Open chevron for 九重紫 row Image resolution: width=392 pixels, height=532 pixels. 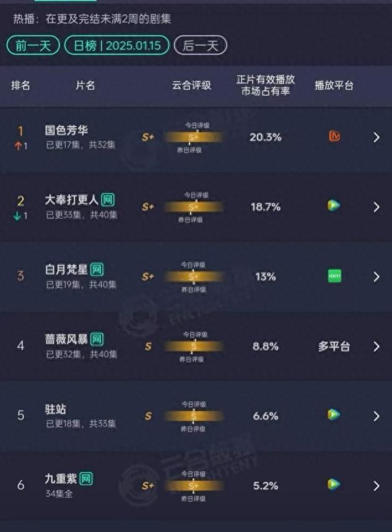[377, 486]
